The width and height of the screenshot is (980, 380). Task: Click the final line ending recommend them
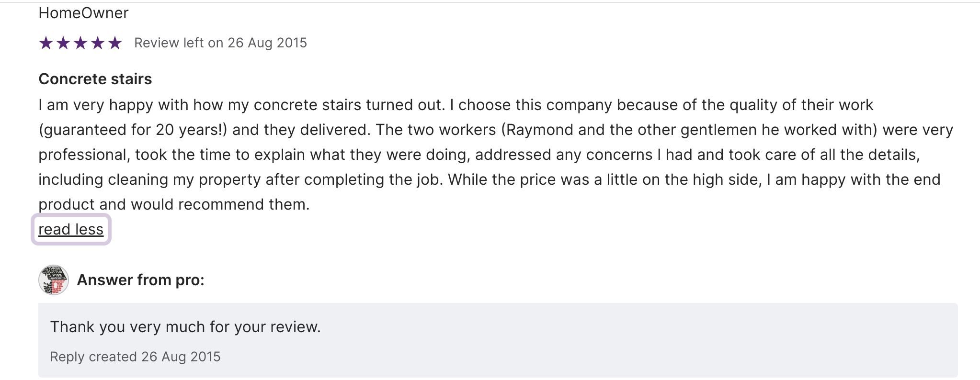coord(174,204)
